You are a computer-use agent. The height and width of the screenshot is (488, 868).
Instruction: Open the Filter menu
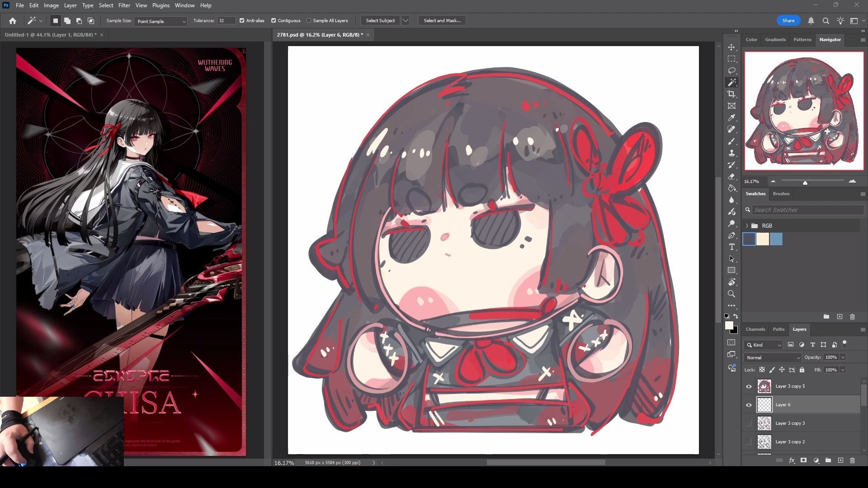pyautogui.click(x=124, y=5)
